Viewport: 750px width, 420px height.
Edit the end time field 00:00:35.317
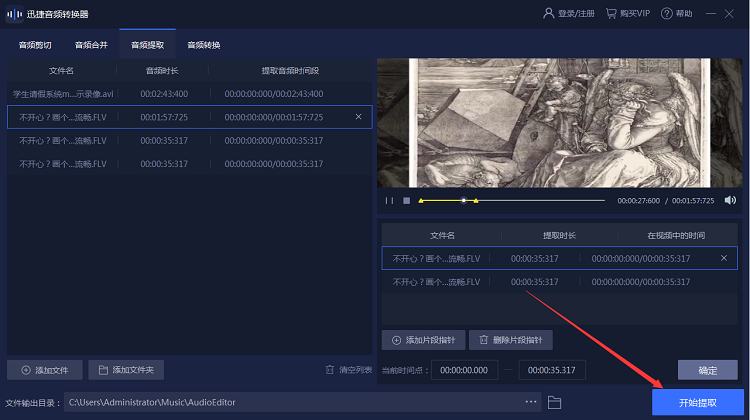(x=551, y=370)
